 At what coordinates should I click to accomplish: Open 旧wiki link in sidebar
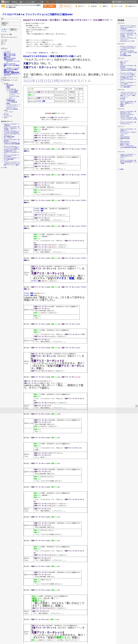[5, 118]
